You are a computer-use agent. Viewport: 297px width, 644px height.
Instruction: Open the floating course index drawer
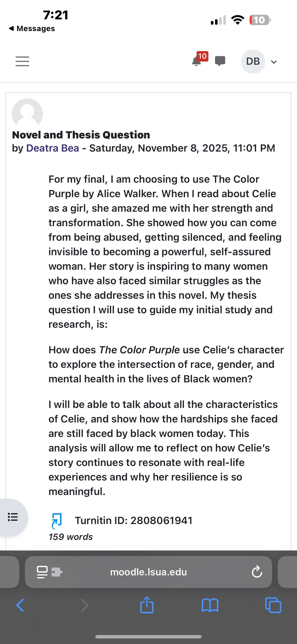(x=13, y=517)
